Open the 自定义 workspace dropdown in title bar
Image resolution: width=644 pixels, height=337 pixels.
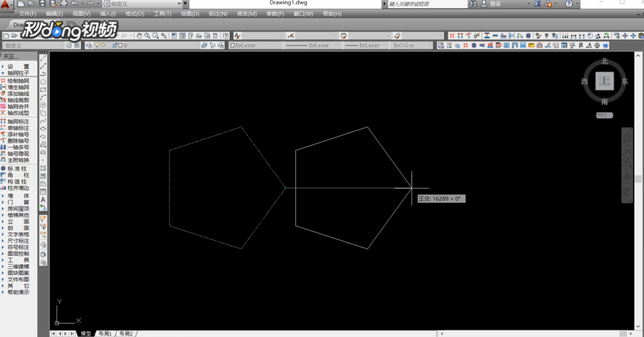click(142, 4)
